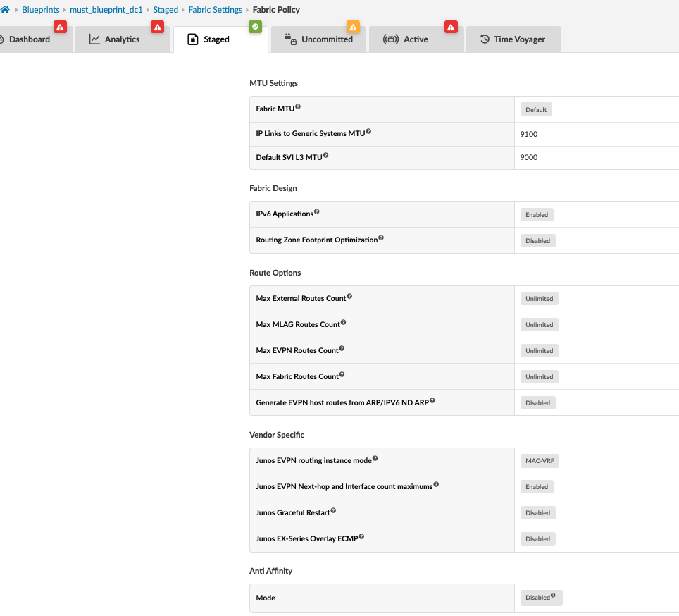679x616 pixels.
Task: Click the 9100 generic systems MTU value
Action: tap(529, 134)
